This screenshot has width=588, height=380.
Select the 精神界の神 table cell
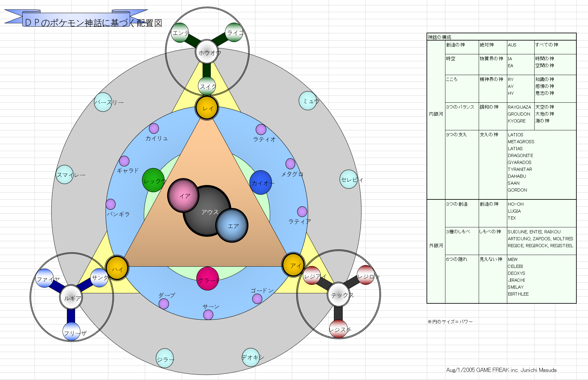[493, 89]
